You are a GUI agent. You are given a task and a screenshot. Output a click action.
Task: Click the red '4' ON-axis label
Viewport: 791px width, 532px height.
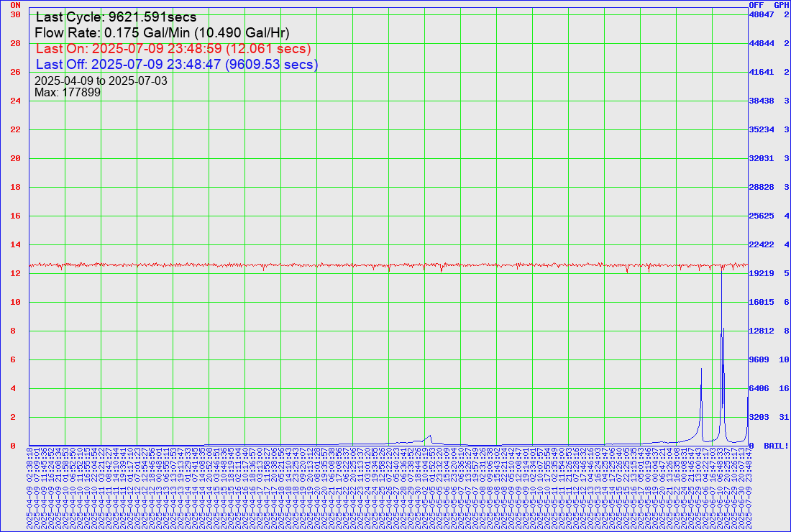13,388
